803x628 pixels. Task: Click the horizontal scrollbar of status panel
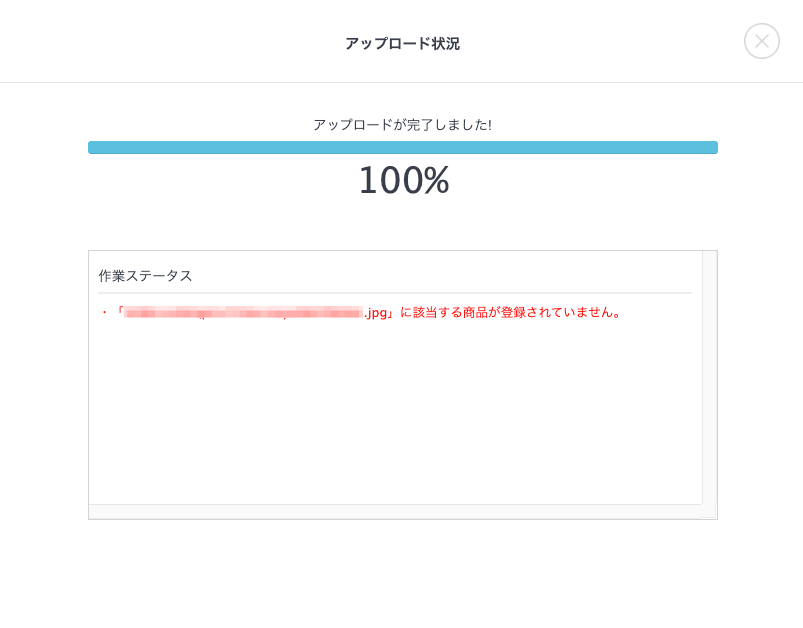tap(395, 511)
